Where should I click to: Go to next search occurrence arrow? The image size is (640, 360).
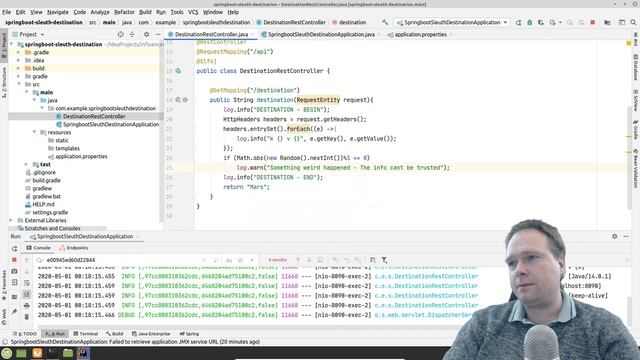pos(309,260)
